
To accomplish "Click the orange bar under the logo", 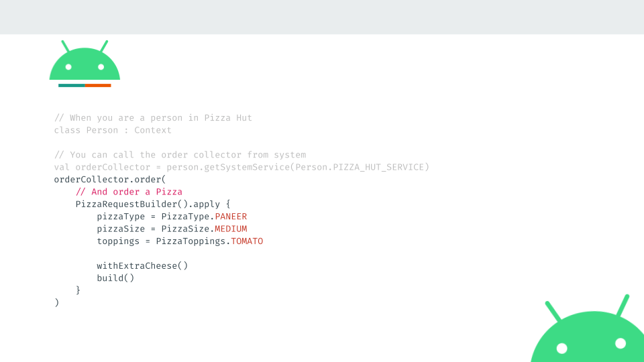I will [98, 85].
